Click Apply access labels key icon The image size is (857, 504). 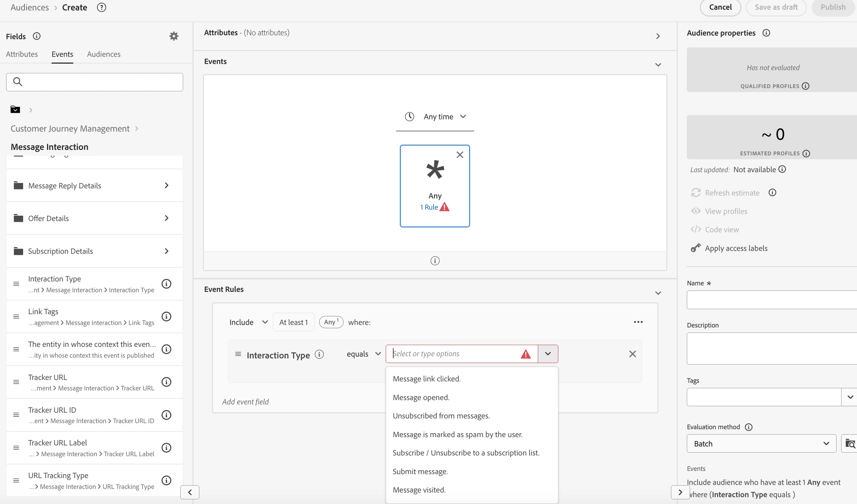point(696,248)
